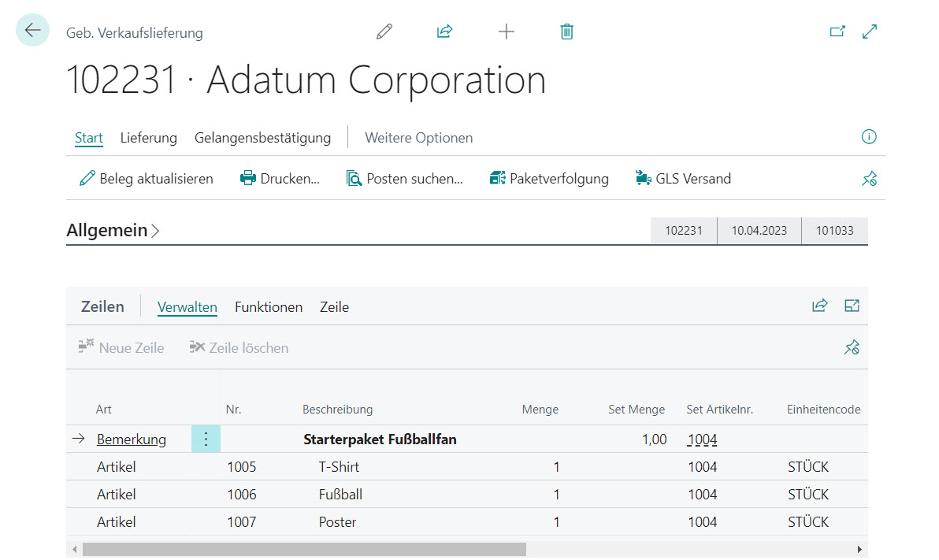This screenshot has height=560, width=939.
Task: Pin the action bar in header
Action: tap(870, 179)
